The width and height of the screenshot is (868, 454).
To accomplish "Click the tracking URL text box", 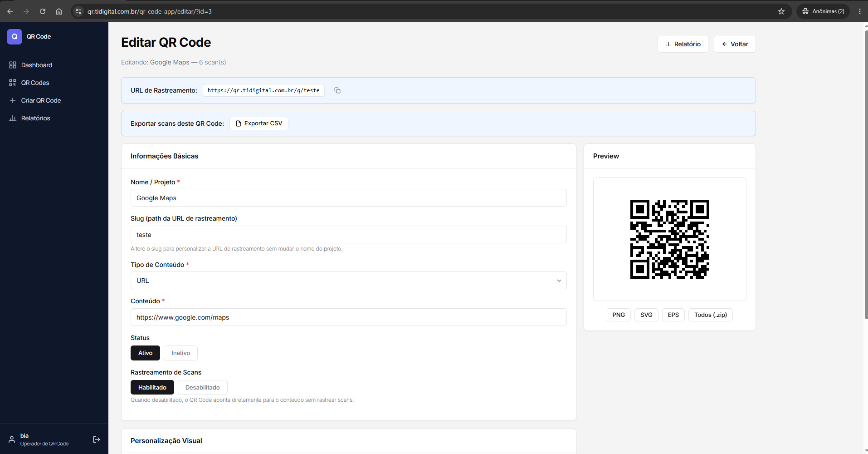I will pyautogui.click(x=263, y=90).
